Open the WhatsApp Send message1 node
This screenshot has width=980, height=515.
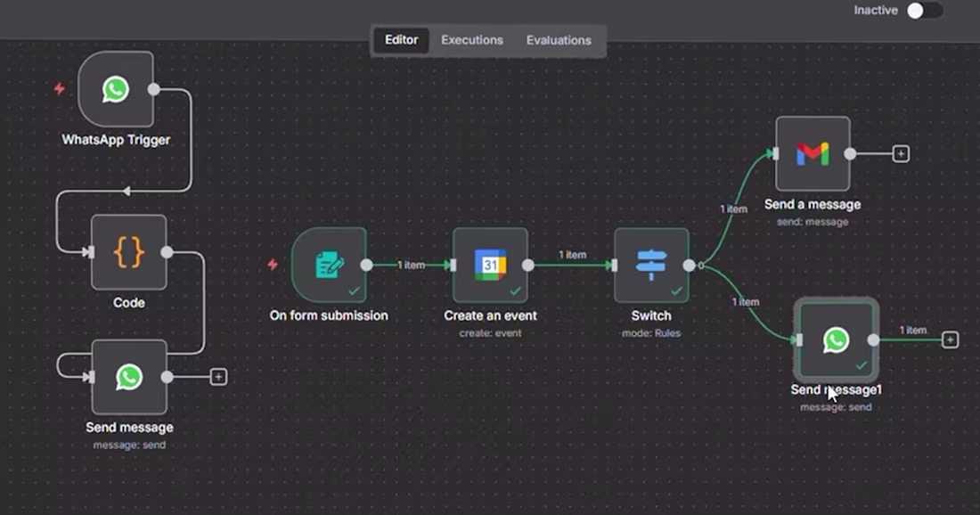click(837, 339)
